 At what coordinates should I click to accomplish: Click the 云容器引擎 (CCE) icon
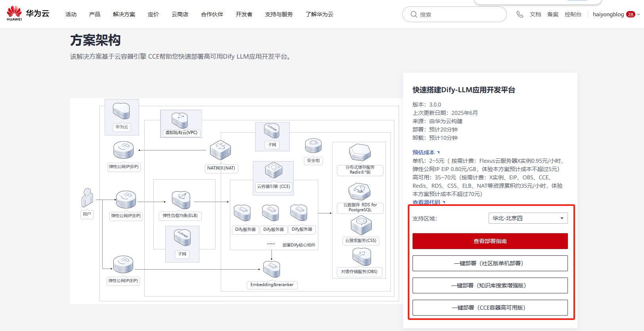(273, 170)
